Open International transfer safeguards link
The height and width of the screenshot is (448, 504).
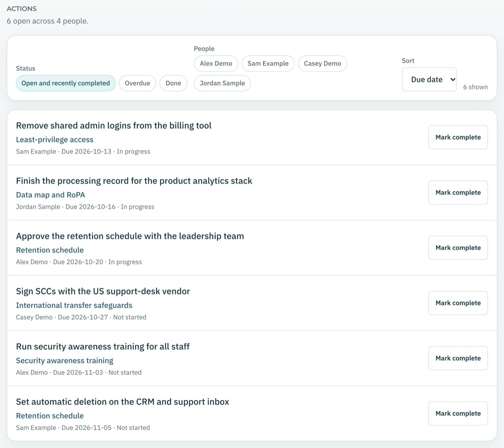pos(74,305)
